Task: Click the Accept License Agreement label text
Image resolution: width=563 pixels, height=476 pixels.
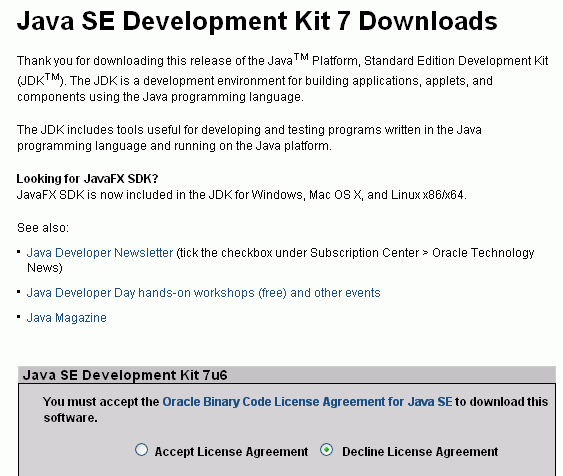Action: [231, 452]
